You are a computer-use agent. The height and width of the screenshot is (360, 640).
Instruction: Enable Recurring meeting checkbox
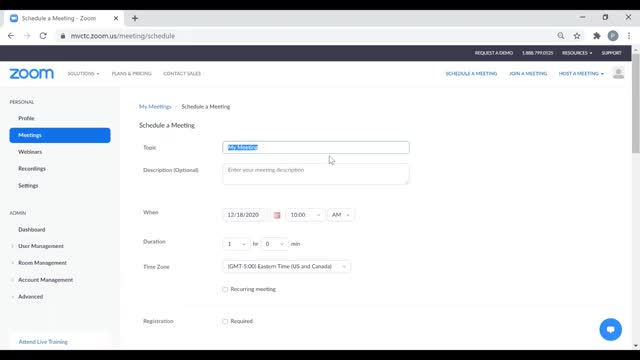pyautogui.click(x=225, y=289)
